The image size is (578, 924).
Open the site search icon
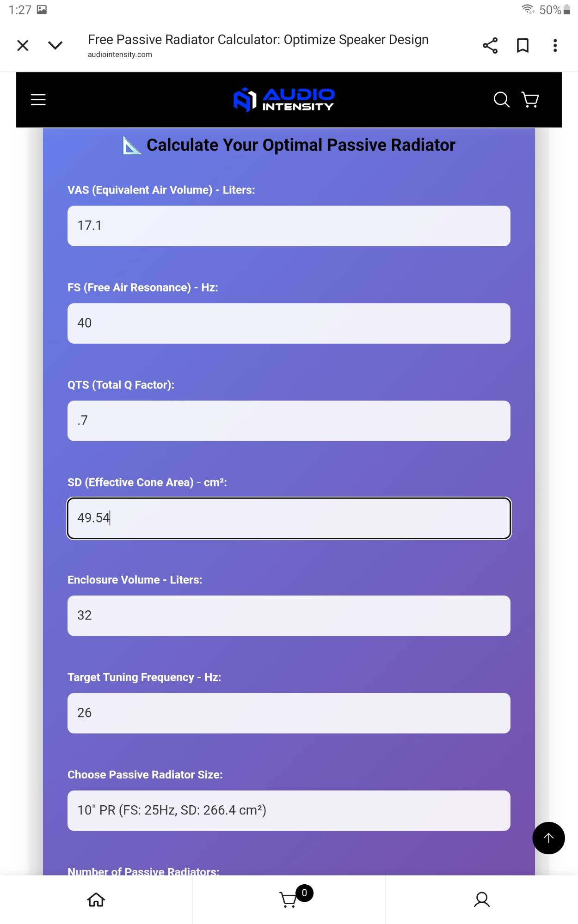[x=501, y=99]
